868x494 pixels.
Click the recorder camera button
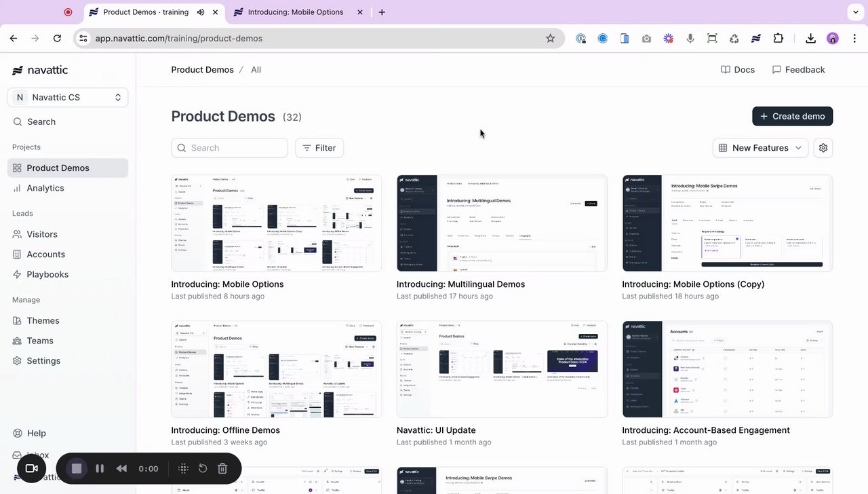click(31, 468)
